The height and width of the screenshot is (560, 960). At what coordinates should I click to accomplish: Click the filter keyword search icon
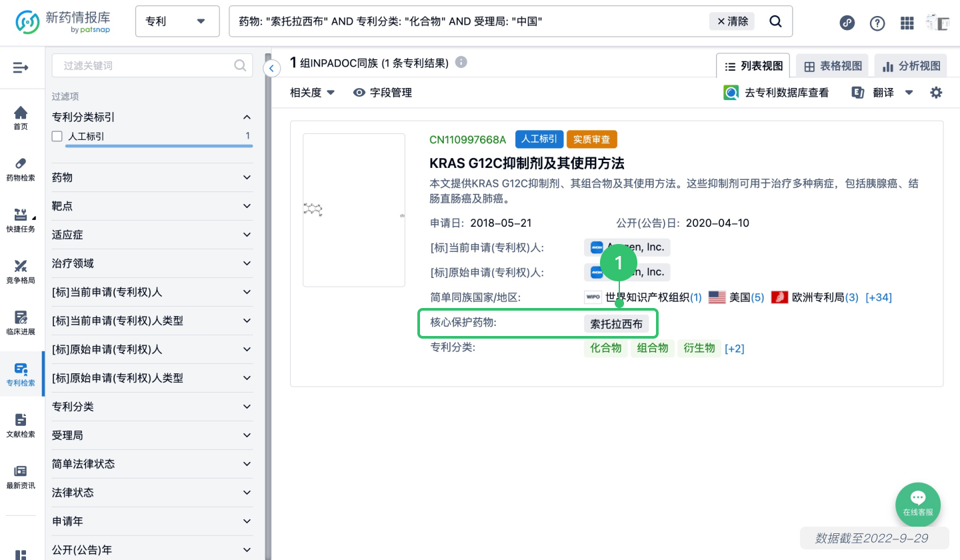pyautogui.click(x=240, y=65)
